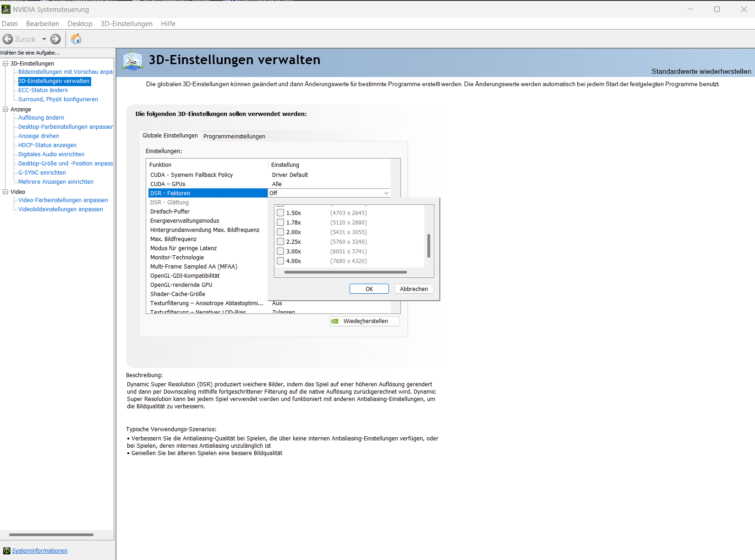Open Desktop-Farbeinstellungen anpassen
The image size is (755, 560).
[66, 127]
